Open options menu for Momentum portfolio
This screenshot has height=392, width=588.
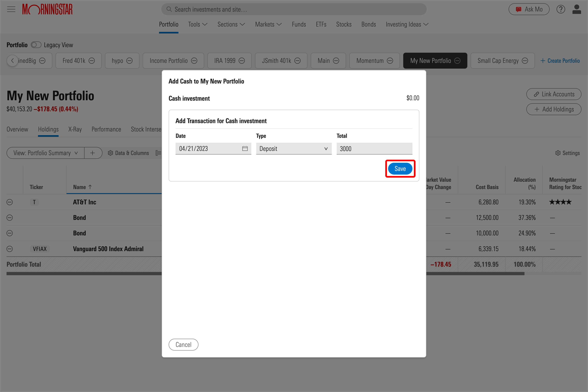tap(390, 61)
